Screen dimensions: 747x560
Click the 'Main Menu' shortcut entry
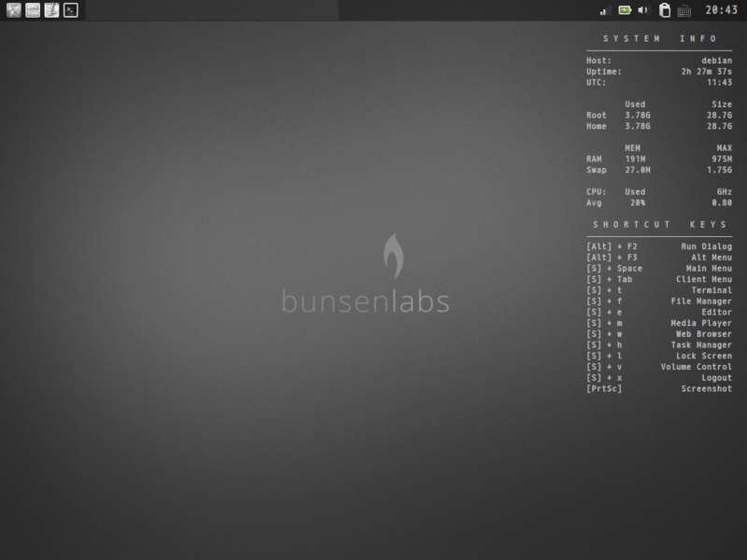(709, 269)
